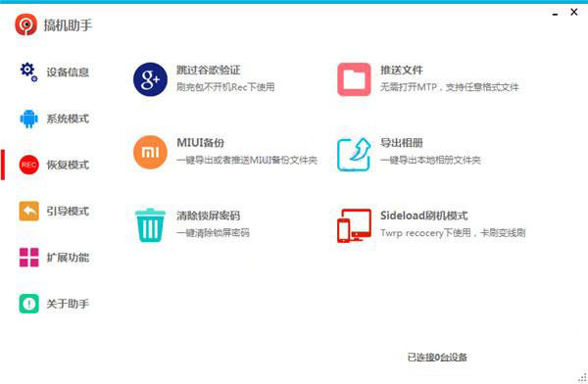
Task: Open the 跳过谷歌验证 function
Action: [208, 71]
